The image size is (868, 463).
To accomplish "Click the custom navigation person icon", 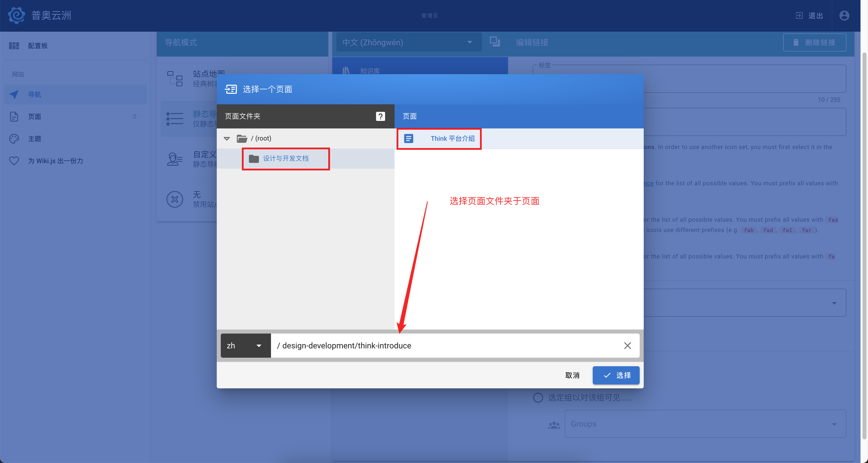I will coord(175,159).
